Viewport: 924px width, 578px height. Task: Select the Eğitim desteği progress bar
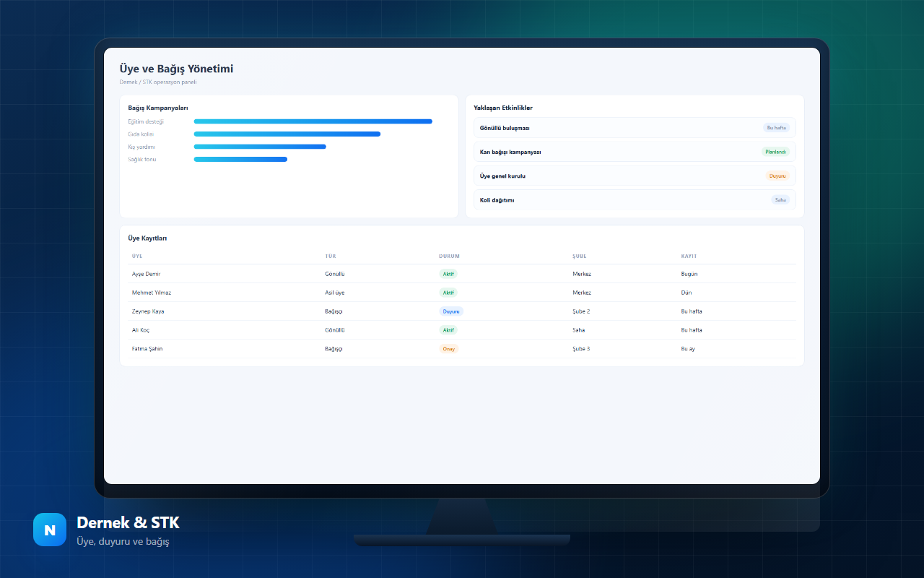tap(313, 121)
